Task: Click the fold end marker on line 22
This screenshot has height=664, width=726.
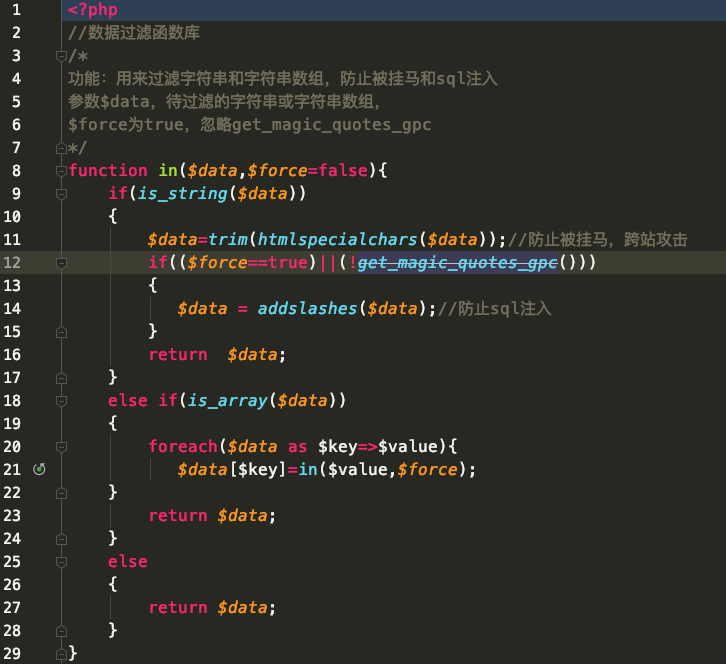Action: point(61,493)
